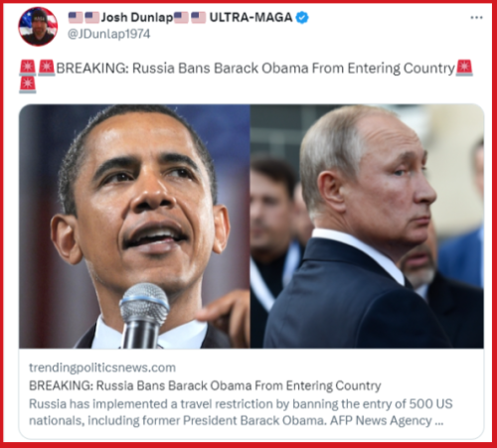Click the siren emoji directly before BREAKING

pyautogui.click(x=47, y=68)
